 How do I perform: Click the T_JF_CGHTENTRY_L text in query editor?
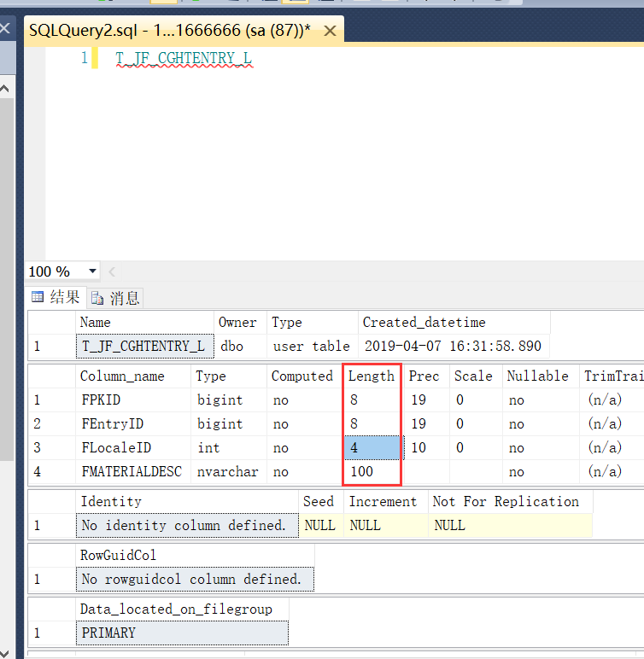[184, 58]
